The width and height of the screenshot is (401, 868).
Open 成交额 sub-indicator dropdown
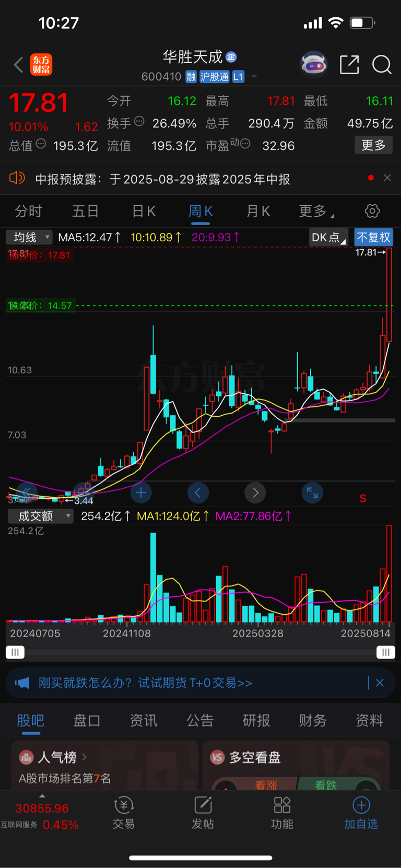coord(40,516)
